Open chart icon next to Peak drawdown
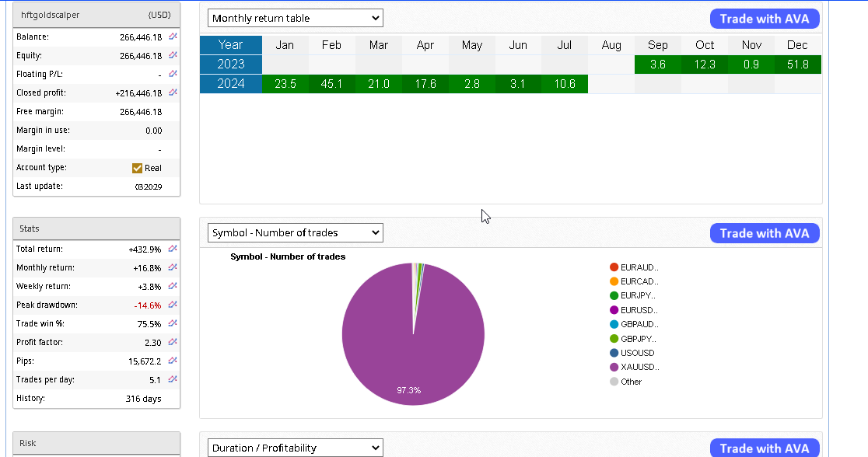868x457 pixels. coord(173,305)
